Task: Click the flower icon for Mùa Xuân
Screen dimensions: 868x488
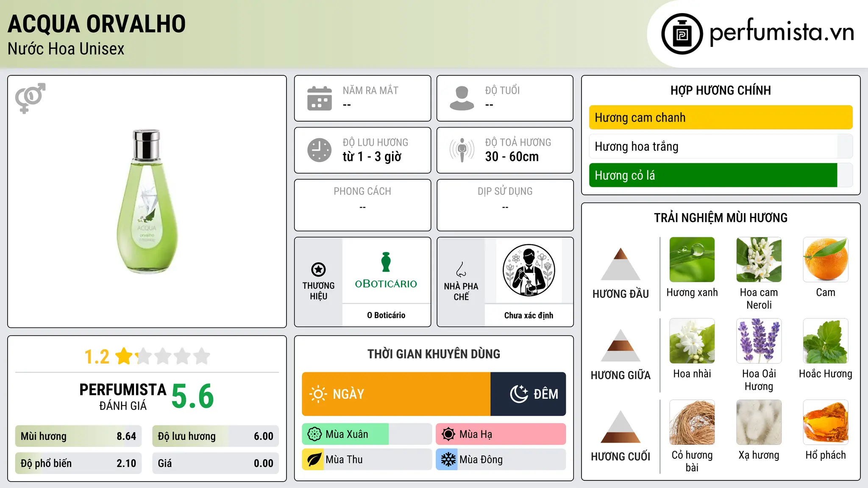Action: (314, 434)
